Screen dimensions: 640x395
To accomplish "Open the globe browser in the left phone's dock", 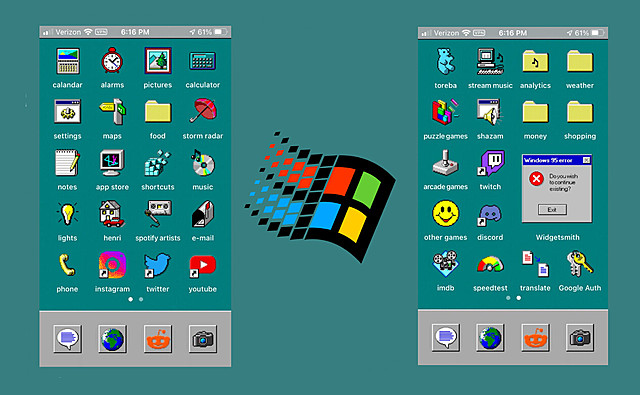I will point(113,338).
